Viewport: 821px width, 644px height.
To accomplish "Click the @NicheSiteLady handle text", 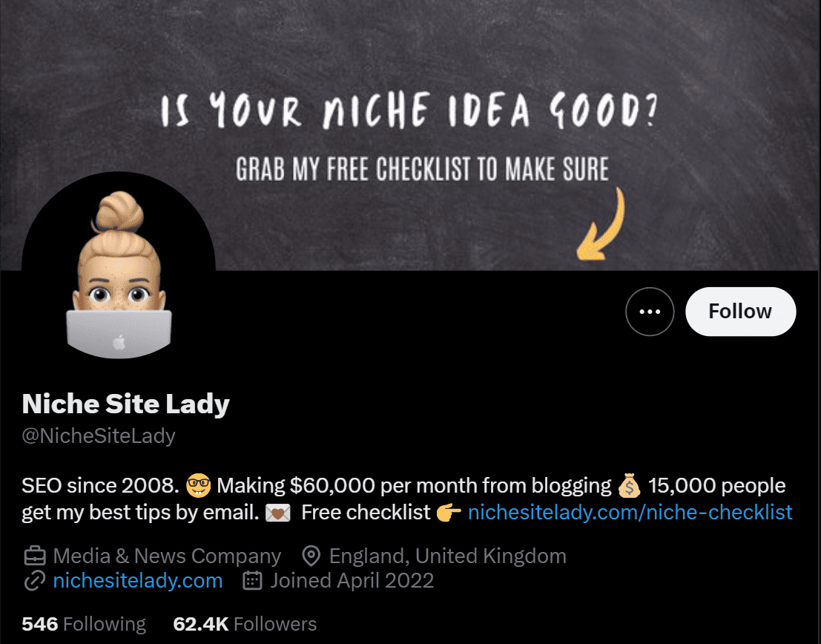I will (99, 436).
